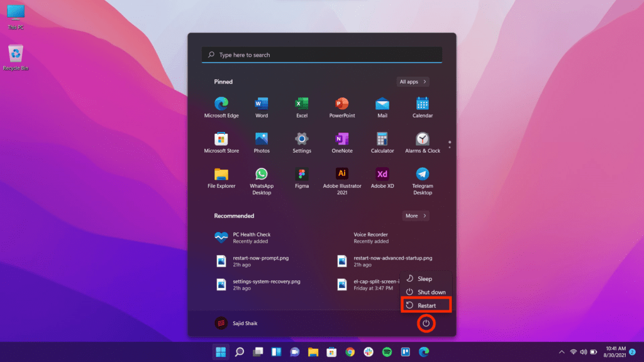Open Teams Chat on the taskbar

tap(294, 352)
